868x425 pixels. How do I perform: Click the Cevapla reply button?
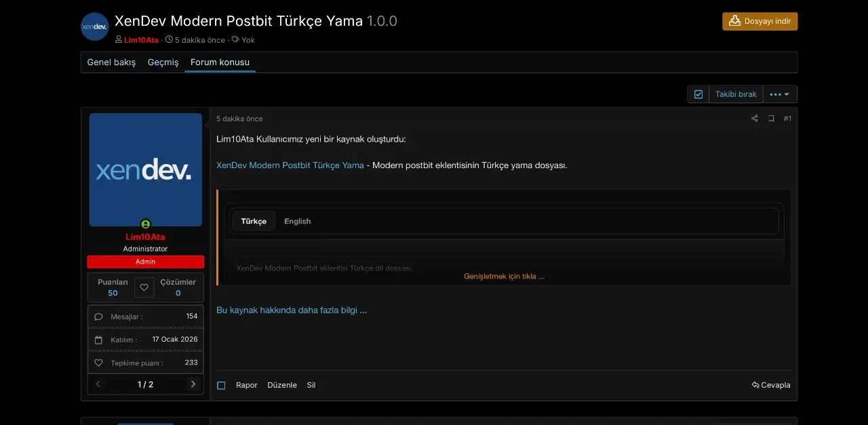coord(770,385)
